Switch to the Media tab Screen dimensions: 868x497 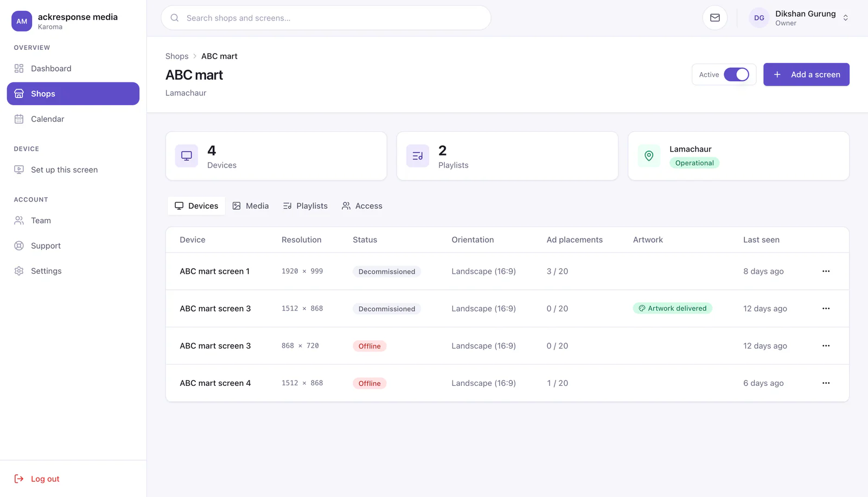coord(251,206)
